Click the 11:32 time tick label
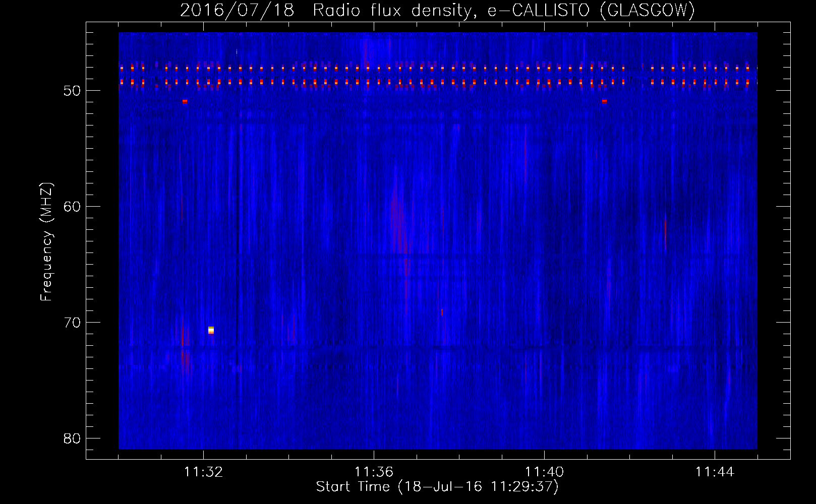The width and height of the screenshot is (816, 504). point(203,472)
